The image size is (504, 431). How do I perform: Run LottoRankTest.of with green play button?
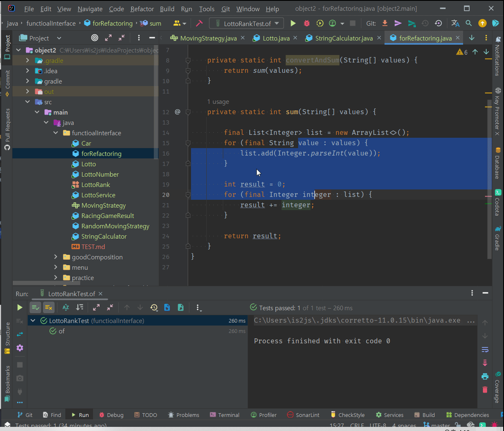coord(293,24)
